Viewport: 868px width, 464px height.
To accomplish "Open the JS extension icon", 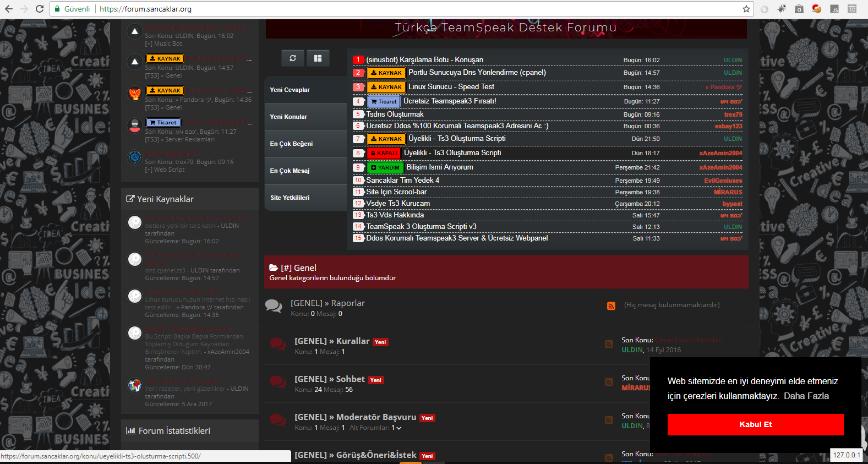I will [x=834, y=9].
